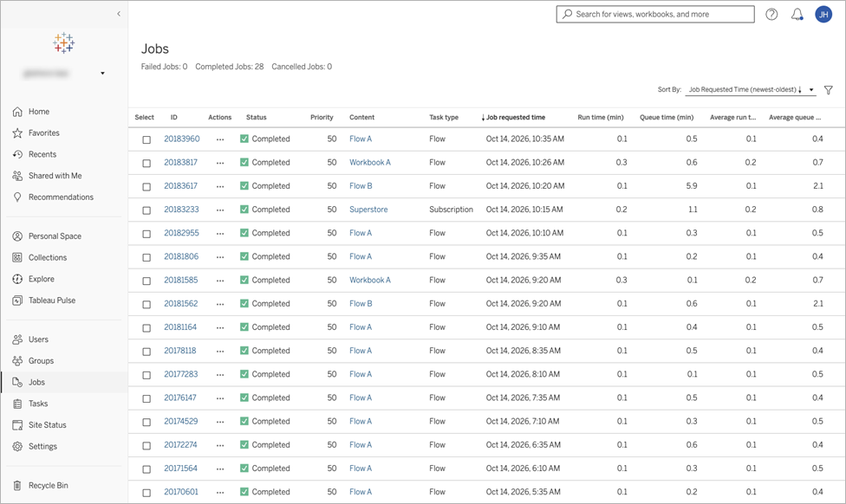
Task: Click the Recents clock icon
Action: pos(18,154)
